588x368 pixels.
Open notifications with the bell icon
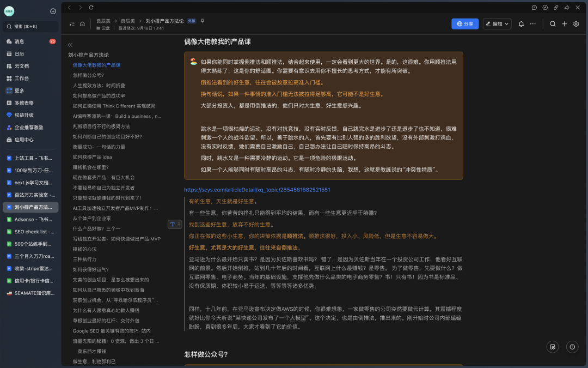pyautogui.click(x=521, y=23)
